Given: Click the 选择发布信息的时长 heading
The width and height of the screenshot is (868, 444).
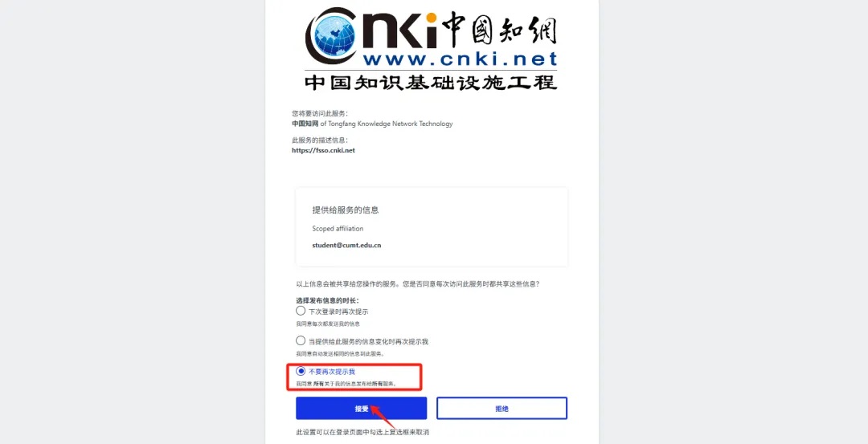Looking at the screenshot, I should 327,300.
